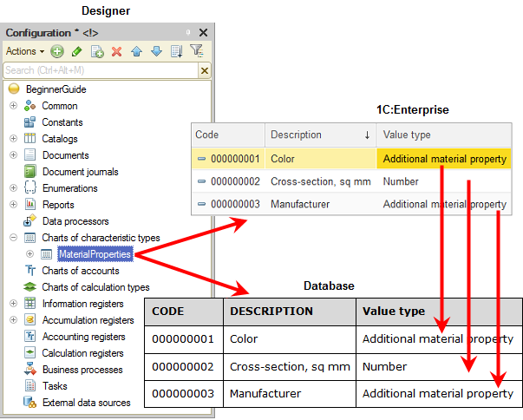
Task: Sort by the Description column header
Action: coord(321,135)
